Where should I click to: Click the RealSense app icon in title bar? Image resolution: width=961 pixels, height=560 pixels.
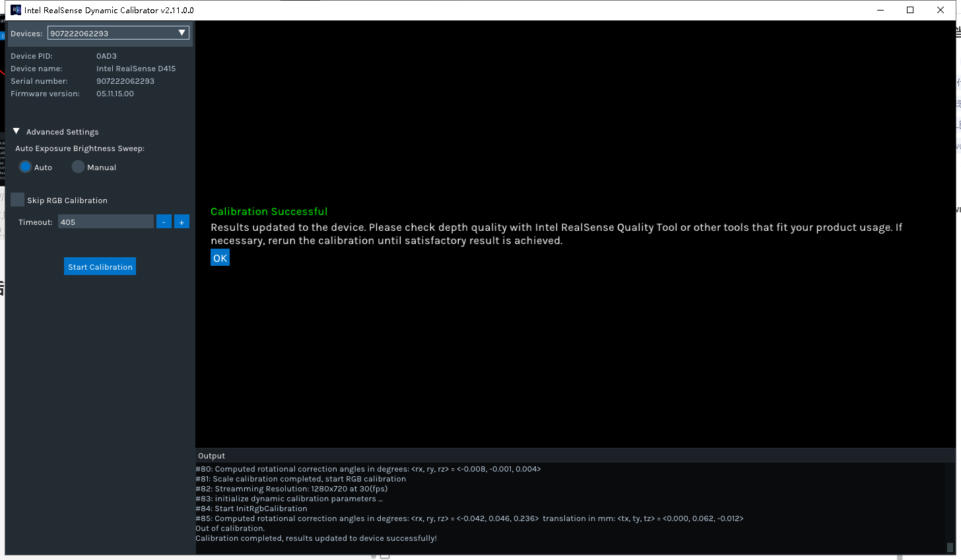pos(16,10)
